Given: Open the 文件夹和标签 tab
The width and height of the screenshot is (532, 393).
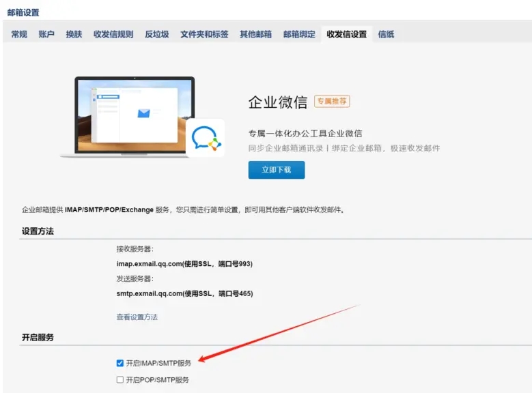Looking at the screenshot, I should point(204,34).
